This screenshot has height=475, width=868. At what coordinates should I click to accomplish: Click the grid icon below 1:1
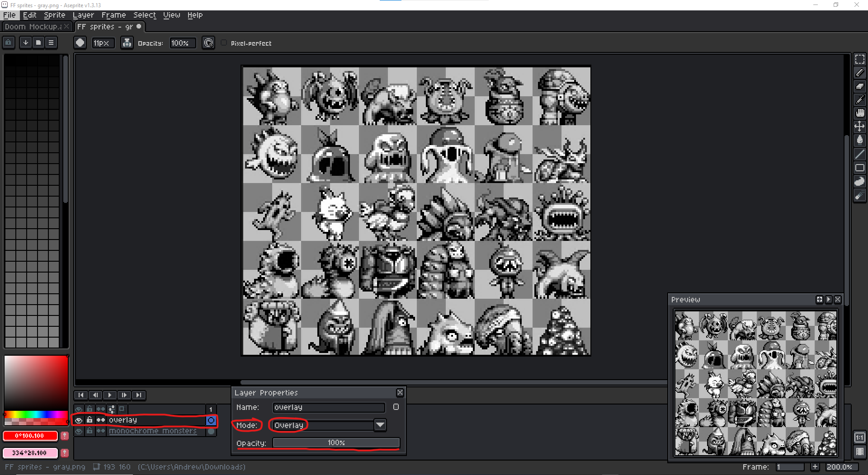(859, 451)
